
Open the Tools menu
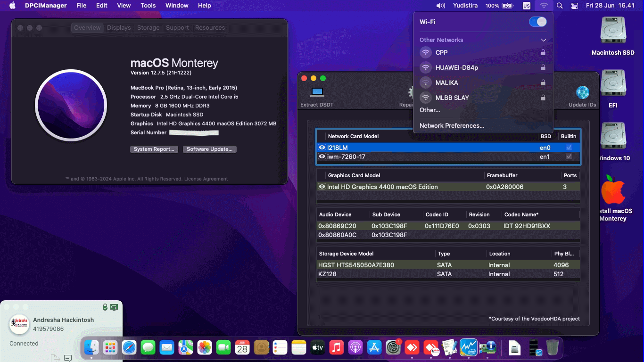pos(148,5)
